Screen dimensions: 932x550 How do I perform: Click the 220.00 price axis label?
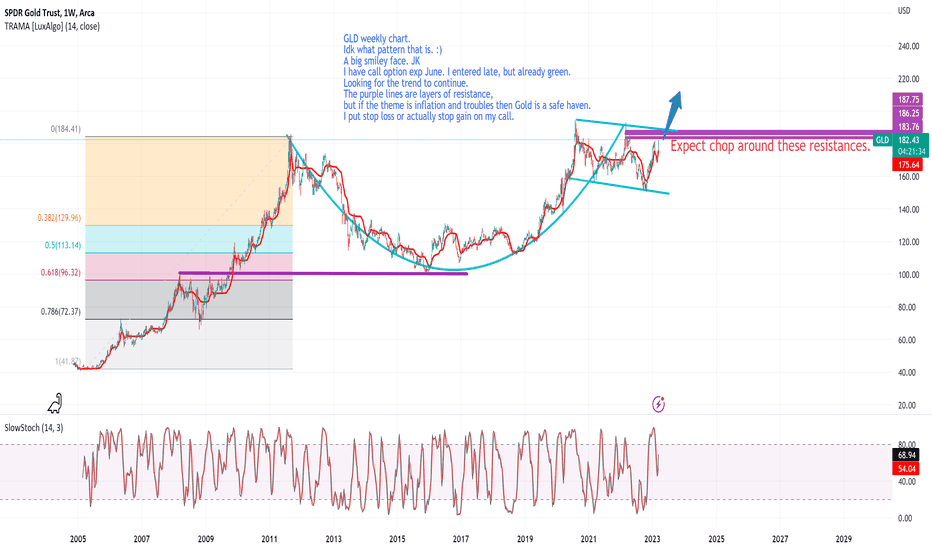[908, 79]
